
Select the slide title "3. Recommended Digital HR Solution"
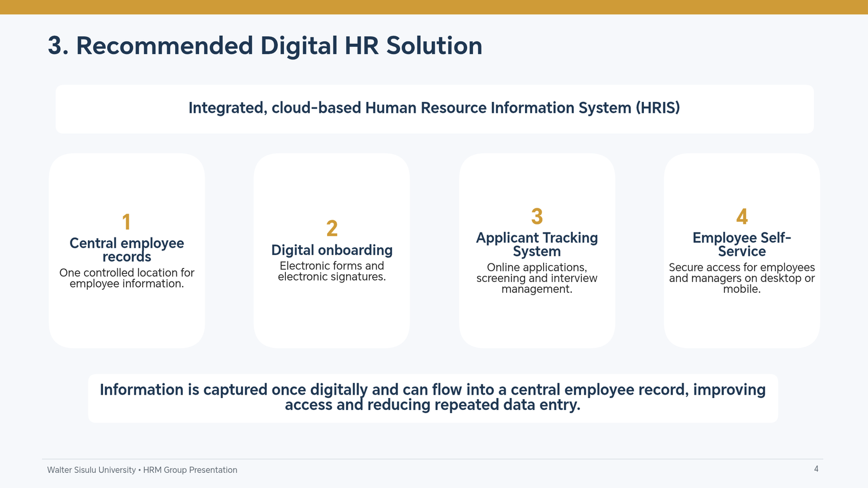[x=265, y=46]
